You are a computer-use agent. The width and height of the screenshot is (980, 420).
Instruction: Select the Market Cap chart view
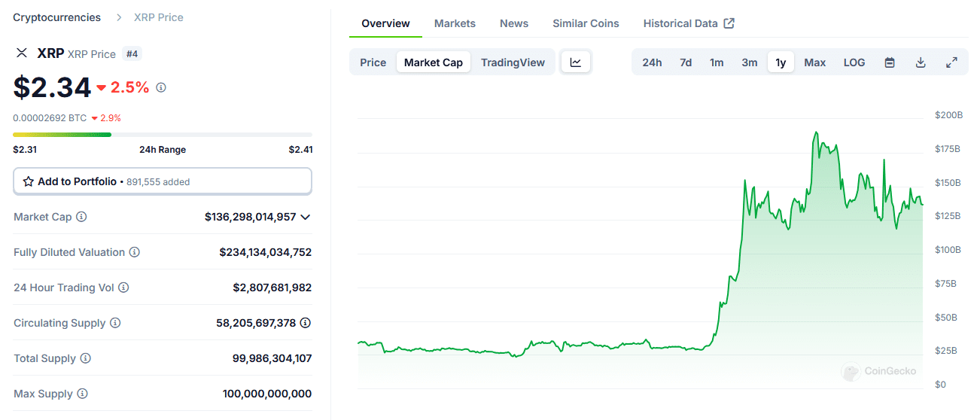click(x=434, y=62)
